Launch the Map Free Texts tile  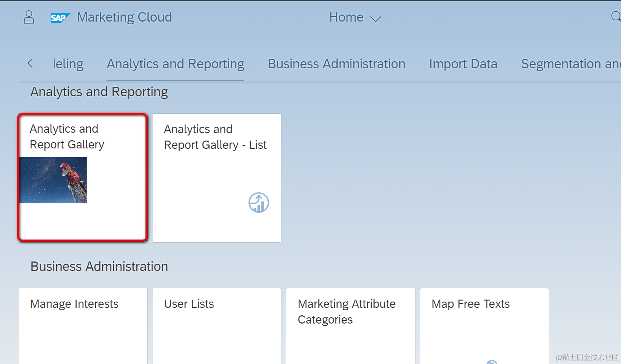pos(484,326)
